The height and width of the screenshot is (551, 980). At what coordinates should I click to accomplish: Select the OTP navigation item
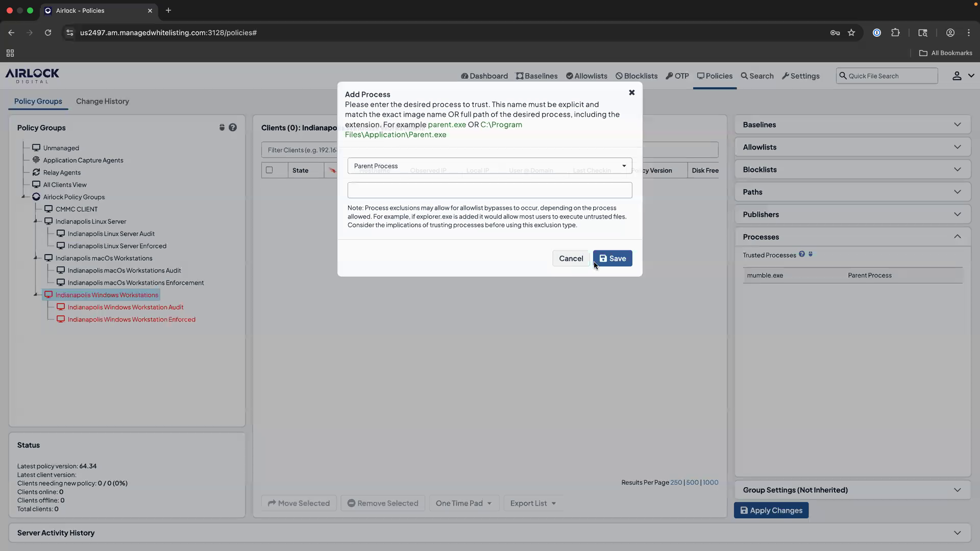(677, 76)
